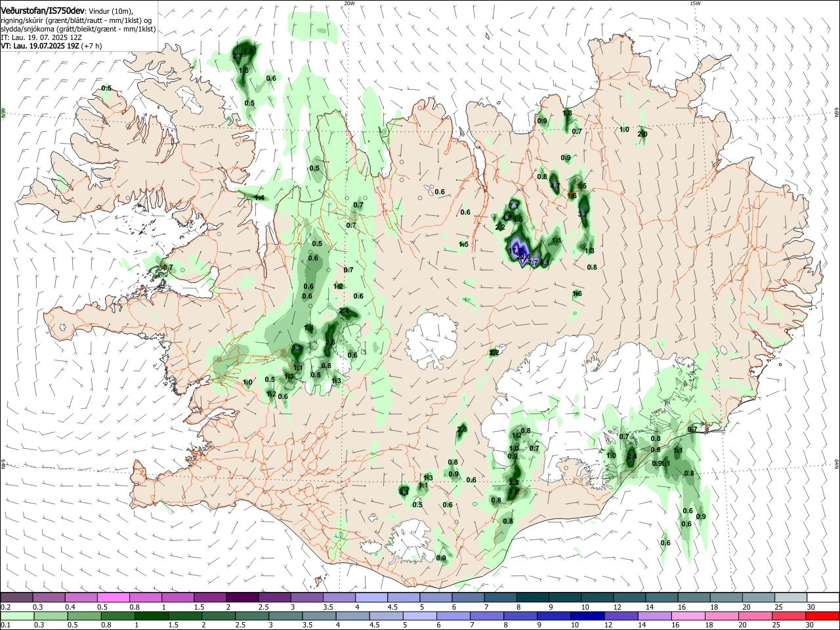Click the 20W longitude label

(x=349, y=3)
